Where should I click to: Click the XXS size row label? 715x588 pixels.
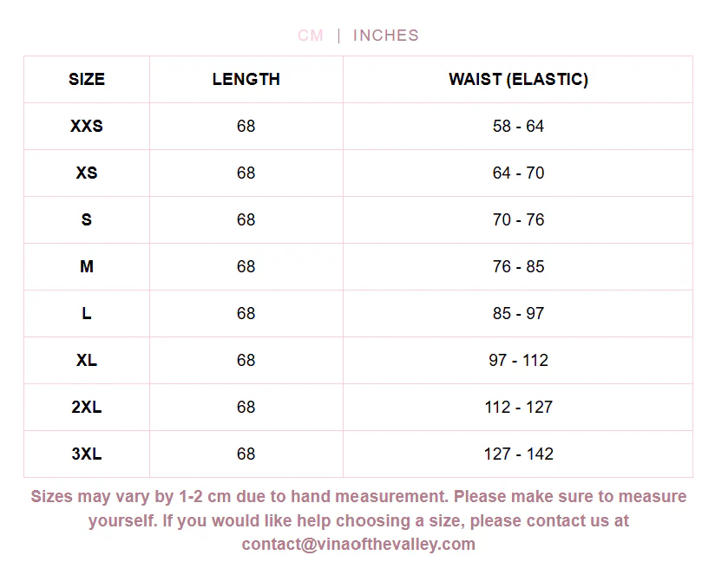[x=87, y=127]
